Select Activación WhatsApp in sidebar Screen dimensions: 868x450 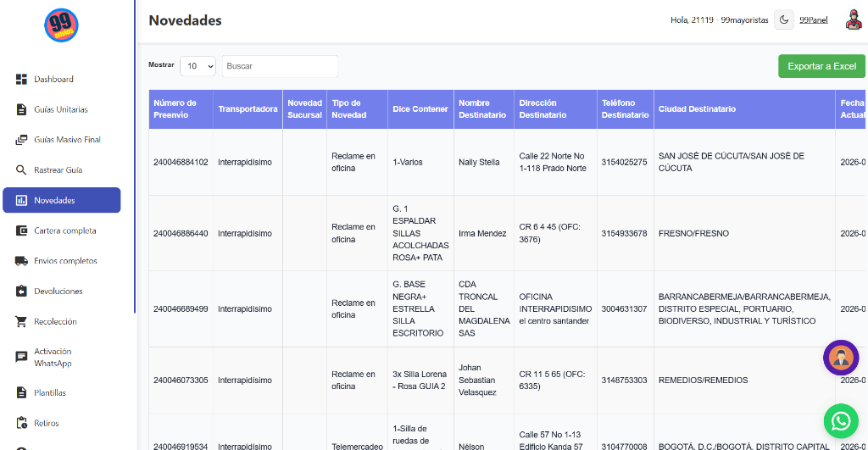[53, 357]
